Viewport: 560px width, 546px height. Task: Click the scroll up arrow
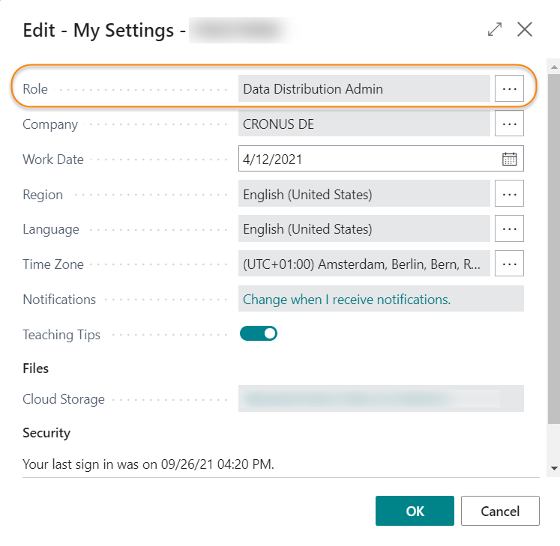554,67
